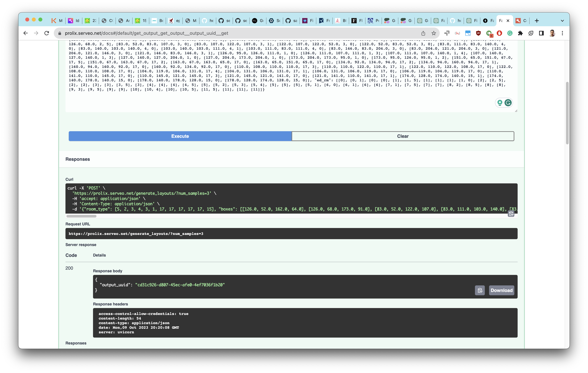The width and height of the screenshot is (588, 373).
Task: Open Grammarly extension in toolbar
Action: (510, 33)
